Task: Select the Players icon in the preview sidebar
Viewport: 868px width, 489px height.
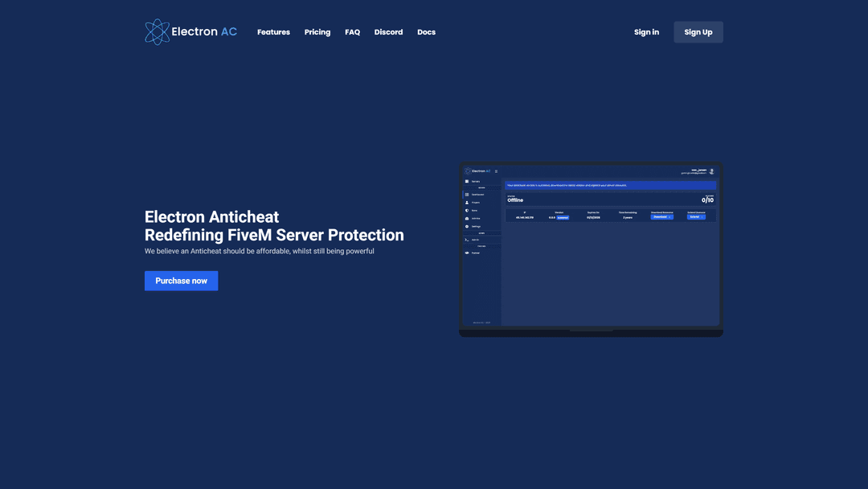Action: [467, 203]
